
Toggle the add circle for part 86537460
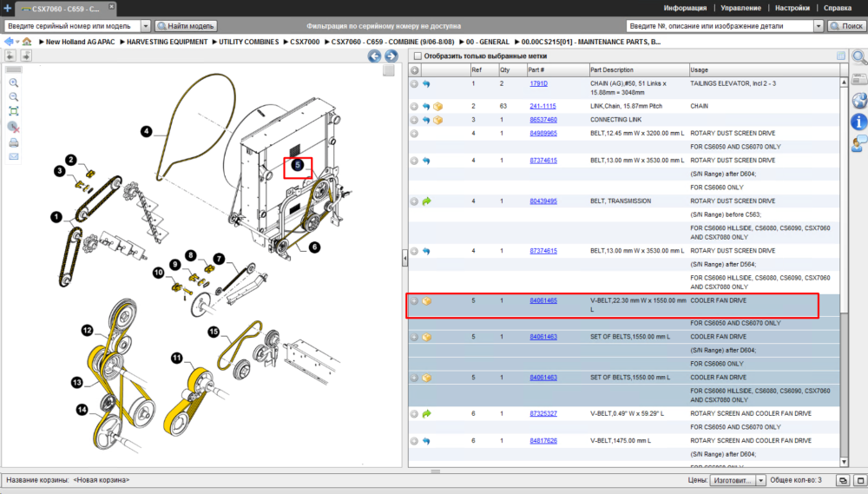[x=414, y=120]
